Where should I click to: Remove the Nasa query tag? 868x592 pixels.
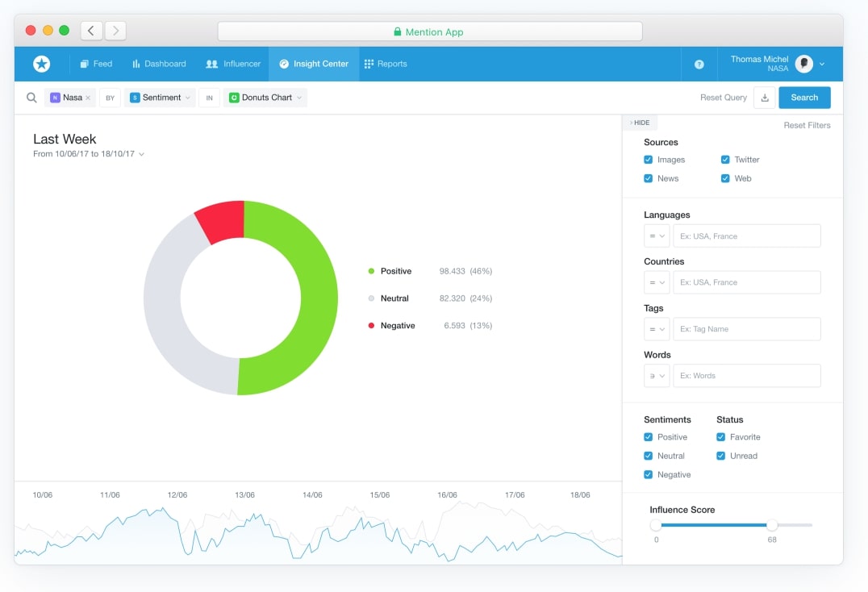[x=88, y=98]
